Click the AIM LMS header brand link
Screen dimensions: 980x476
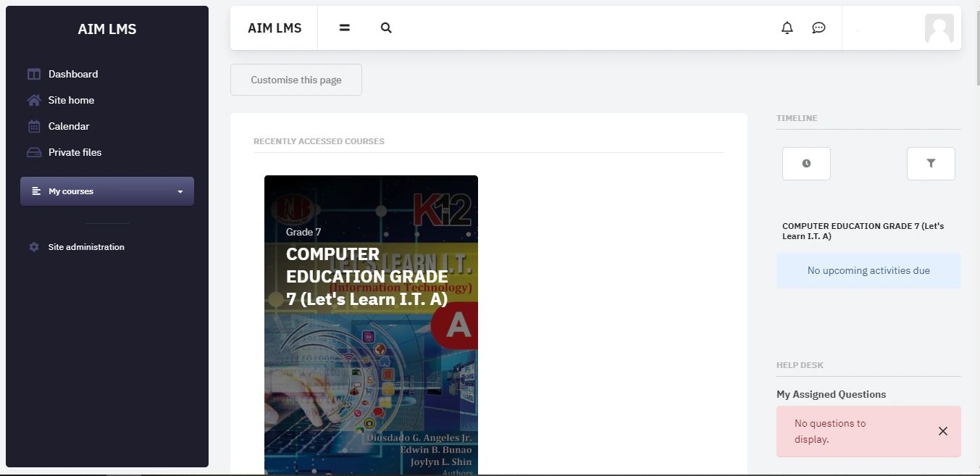click(275, 28)
